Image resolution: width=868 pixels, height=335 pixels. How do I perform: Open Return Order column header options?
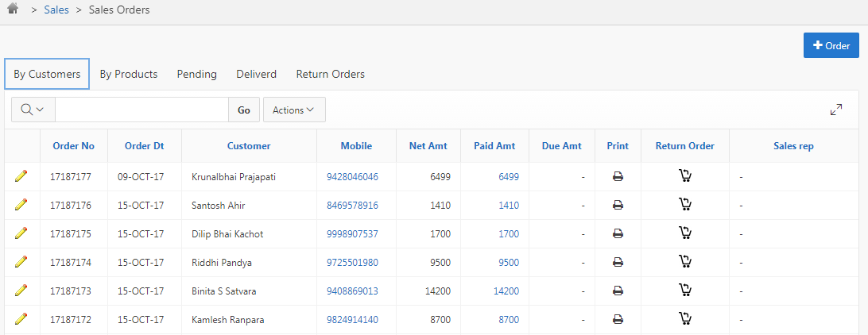685,146
